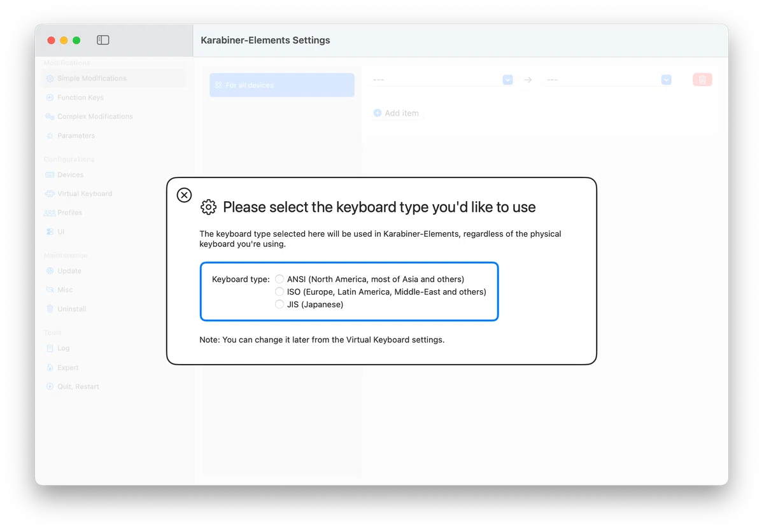Image resolution: width=764 pixels, height=532 pixels.
Task: Toggle the sidebar panel icon
Action: pos(103,40)
